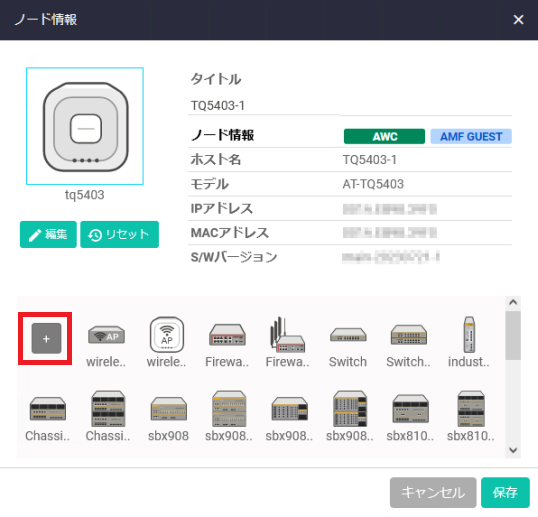Screen dimensions: 538x517
Task: Close the ノード情報 dialog with X
Action: tap(518, 20)
